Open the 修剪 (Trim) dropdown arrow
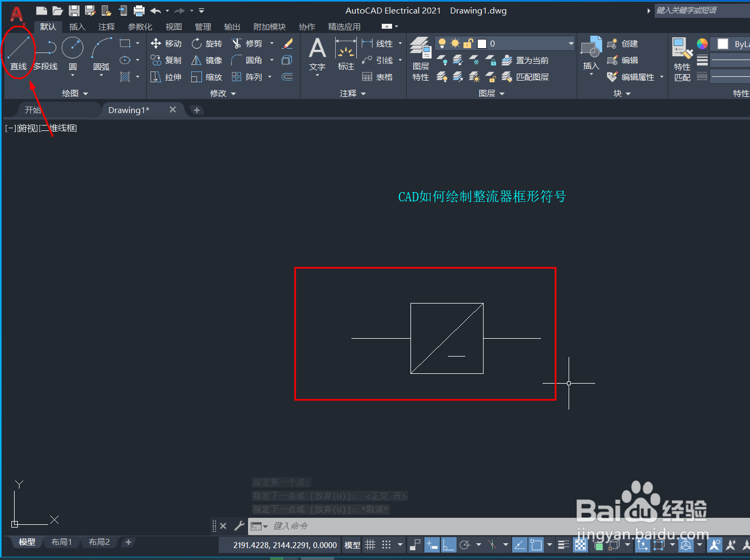 272,43
